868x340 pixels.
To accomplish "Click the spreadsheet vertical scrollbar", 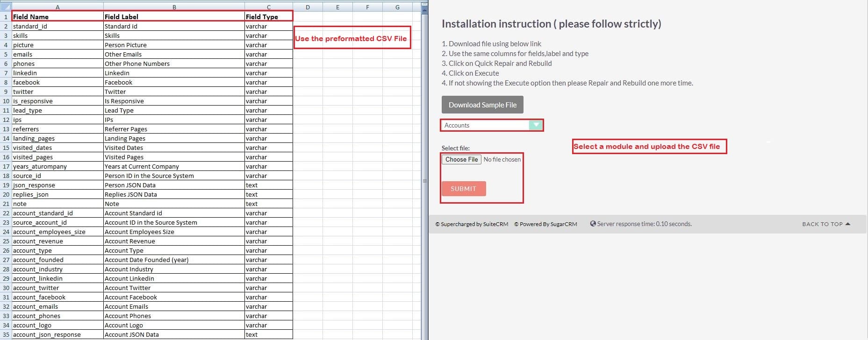I will point(424,177).
